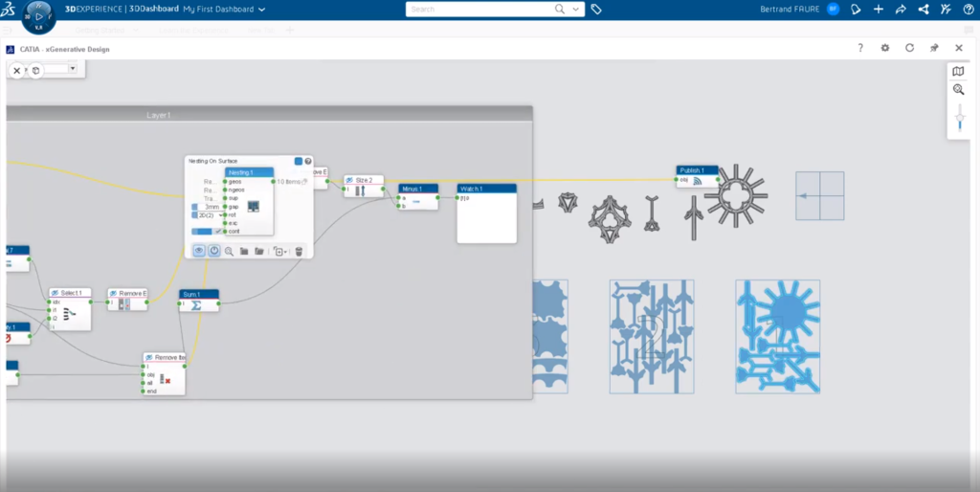Click the X button in top-left panel
The image size is (980, 492).
pos(17,71)
